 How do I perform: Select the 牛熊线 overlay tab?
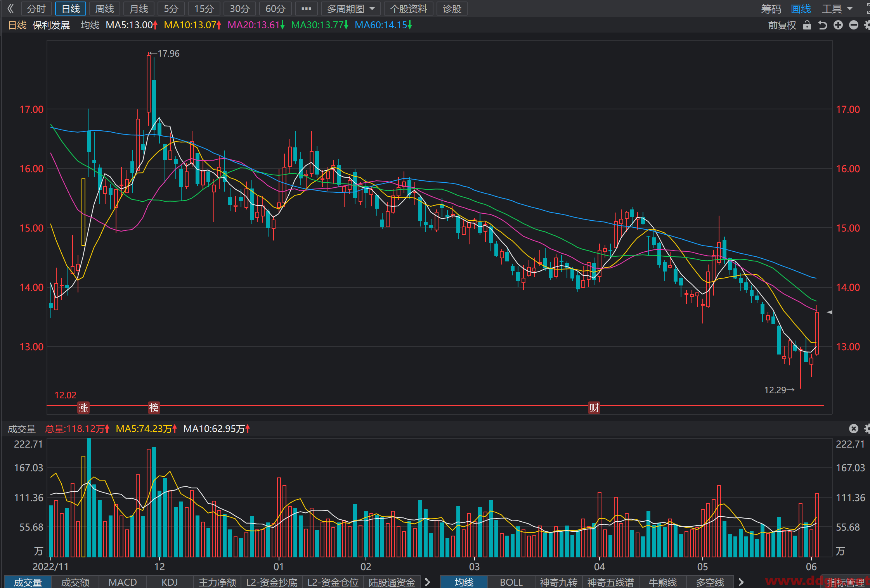pos(663,582)
